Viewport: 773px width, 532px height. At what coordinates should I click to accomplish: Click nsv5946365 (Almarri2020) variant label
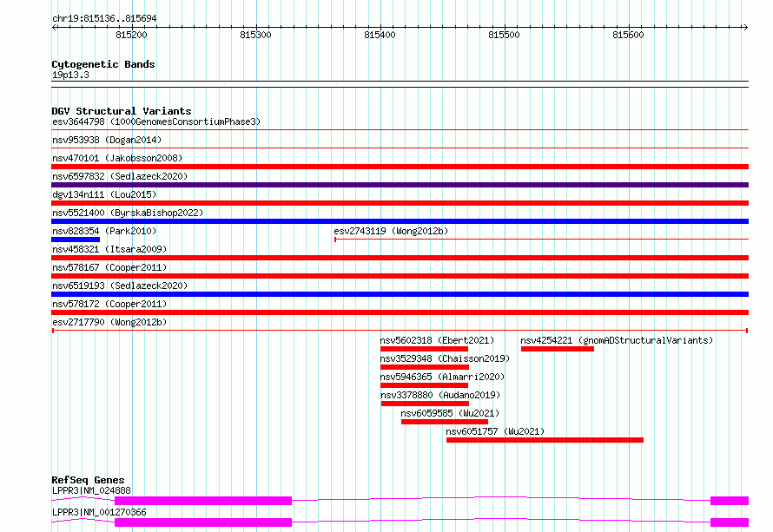pos(442,377)
